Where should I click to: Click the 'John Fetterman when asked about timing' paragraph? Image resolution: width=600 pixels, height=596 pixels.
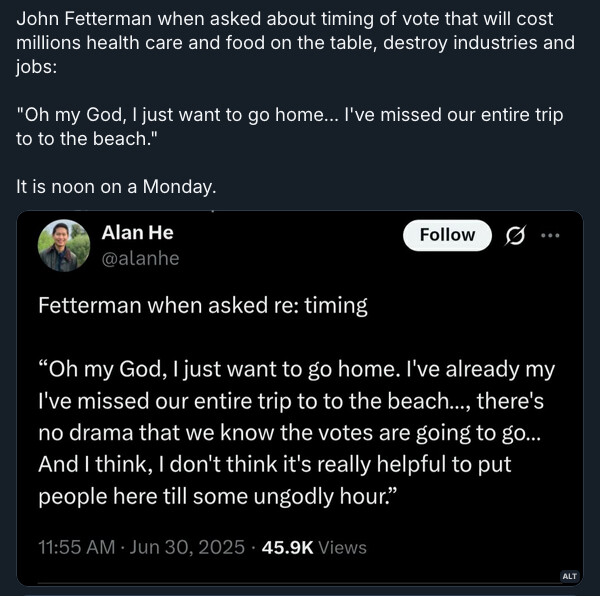point(295,43)
